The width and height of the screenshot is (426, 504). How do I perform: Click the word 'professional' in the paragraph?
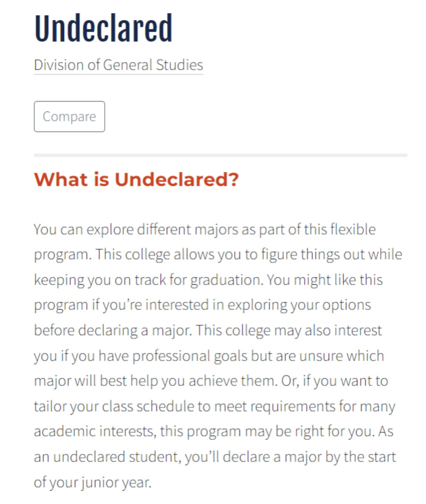[x=172, y=356]
